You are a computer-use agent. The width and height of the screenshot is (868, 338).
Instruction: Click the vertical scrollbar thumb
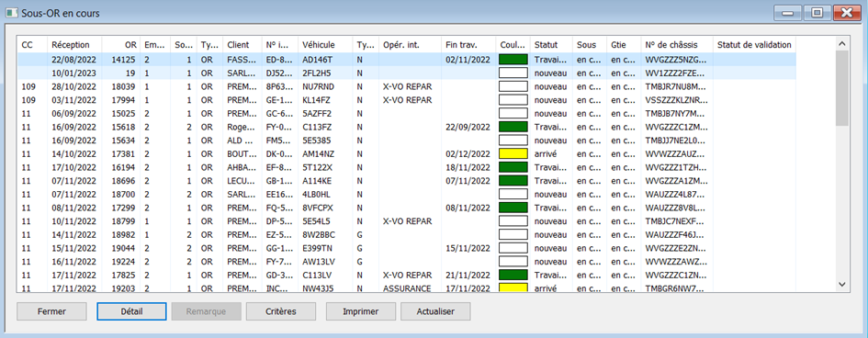point(842,87)
